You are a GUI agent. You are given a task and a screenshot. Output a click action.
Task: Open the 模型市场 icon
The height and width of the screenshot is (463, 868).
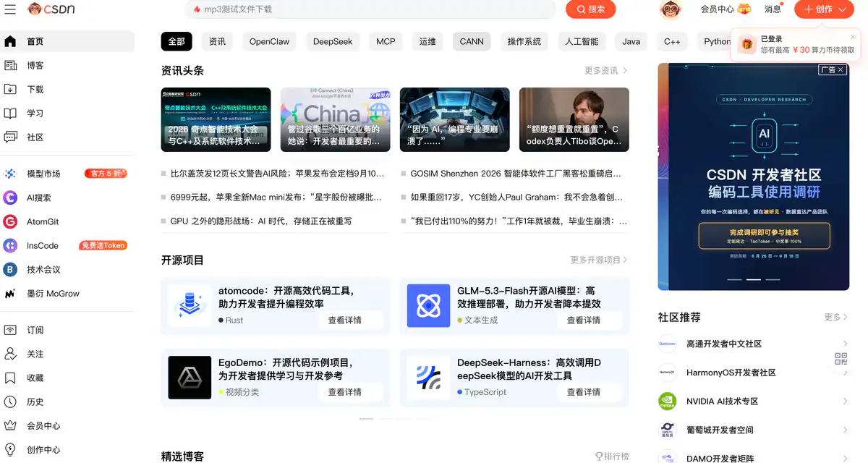[10, 174]
